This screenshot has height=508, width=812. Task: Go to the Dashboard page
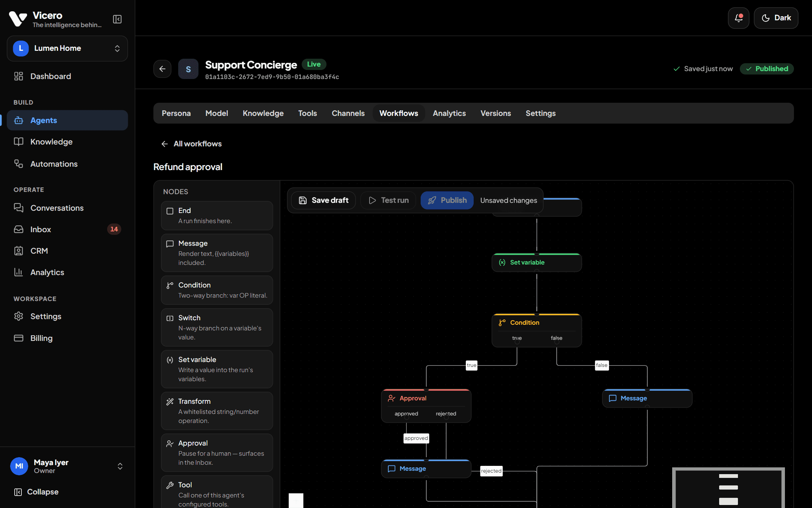[67, 76]
